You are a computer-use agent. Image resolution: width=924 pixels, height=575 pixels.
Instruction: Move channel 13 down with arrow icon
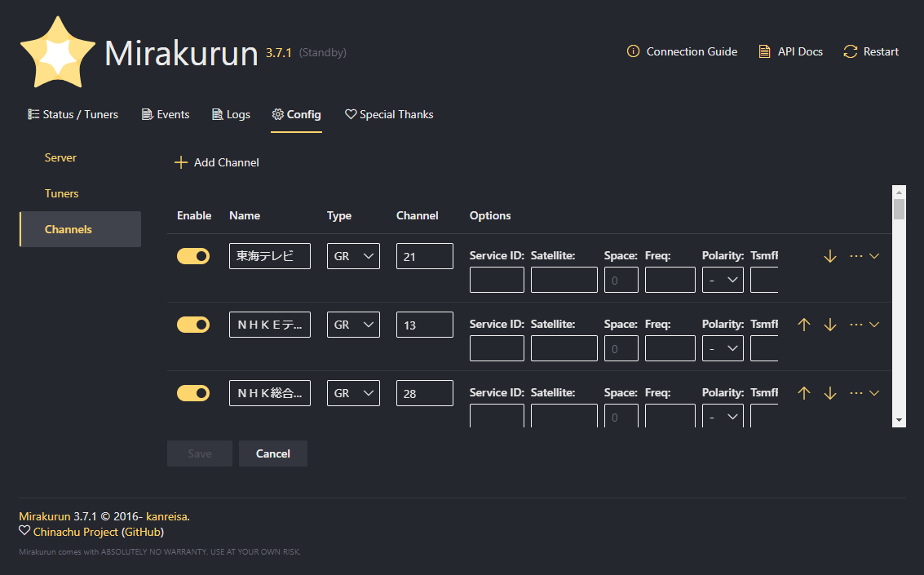(830, 325)
